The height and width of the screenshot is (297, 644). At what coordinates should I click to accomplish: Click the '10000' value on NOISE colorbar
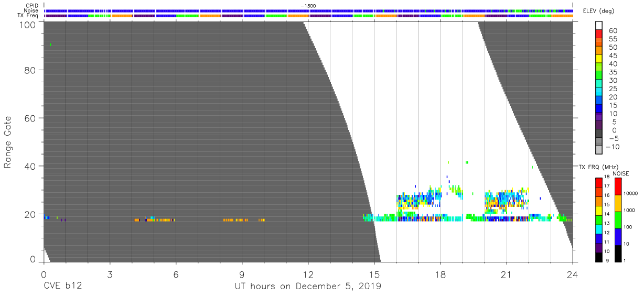coord(630,193)
